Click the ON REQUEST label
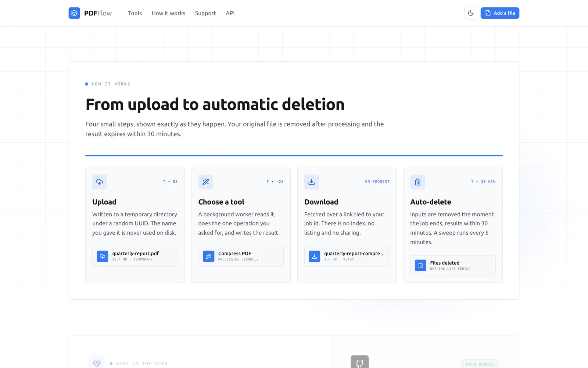Image resolution: width=588 pixels, height=368 pixels. (x=377, y=182)
